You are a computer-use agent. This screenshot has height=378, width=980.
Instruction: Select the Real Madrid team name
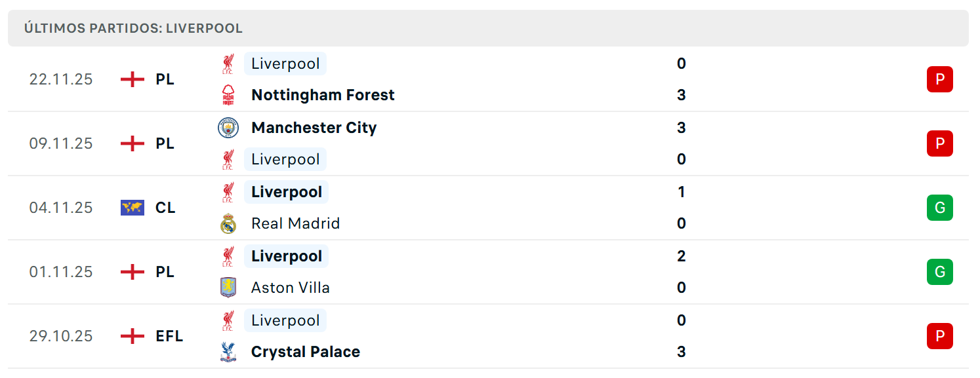(x=295, y=223)
